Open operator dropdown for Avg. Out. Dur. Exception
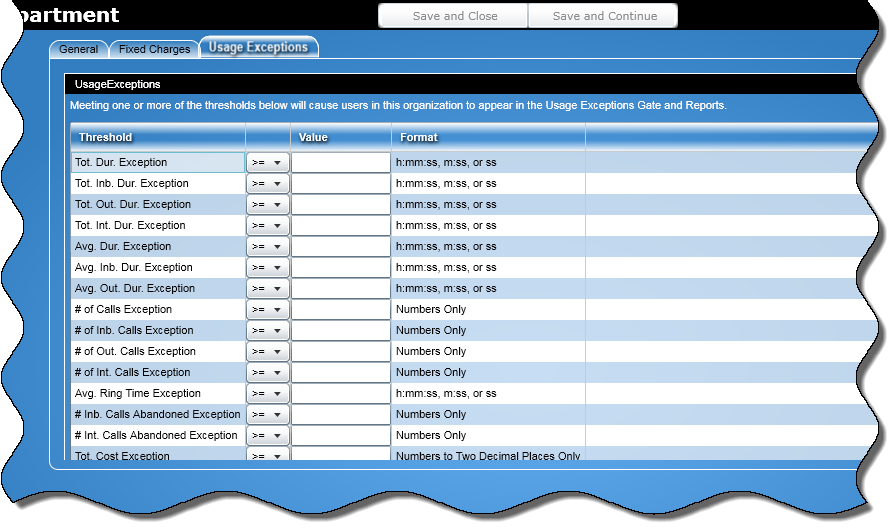This screenshot has height=531, width=896. 267,289
